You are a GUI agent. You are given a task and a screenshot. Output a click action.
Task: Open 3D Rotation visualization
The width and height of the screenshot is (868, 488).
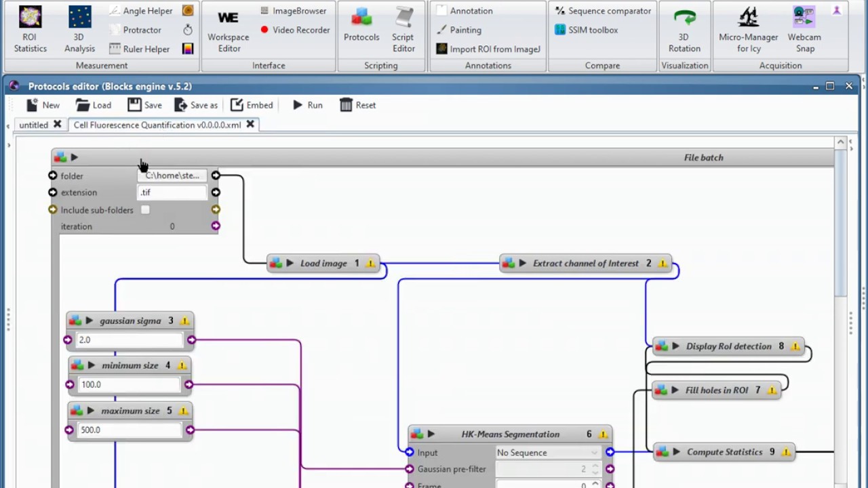point(684,28)
